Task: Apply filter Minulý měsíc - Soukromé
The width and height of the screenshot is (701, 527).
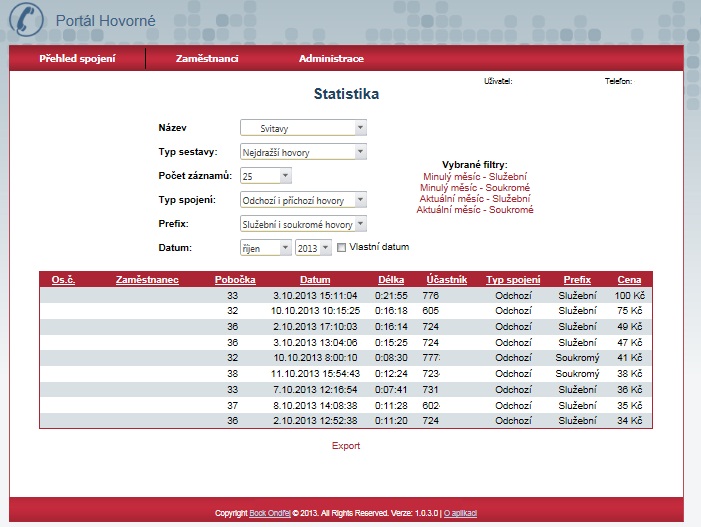Action: [x=475, y=188]
